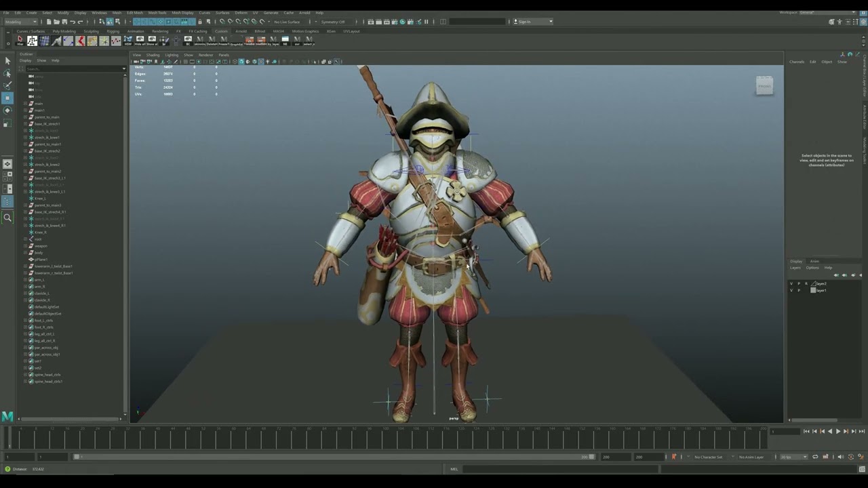This screenshot has width=868, height=488.
Task: Expand the body node in Outliner
Action: point(25,252)
